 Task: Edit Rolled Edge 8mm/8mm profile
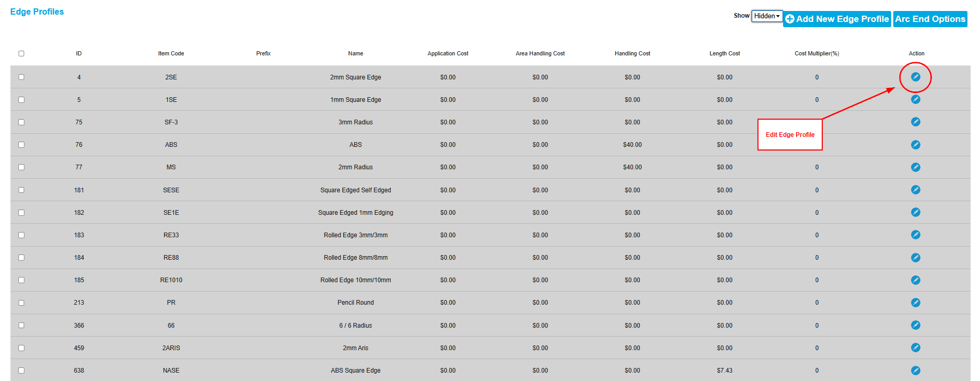point(915,258)
